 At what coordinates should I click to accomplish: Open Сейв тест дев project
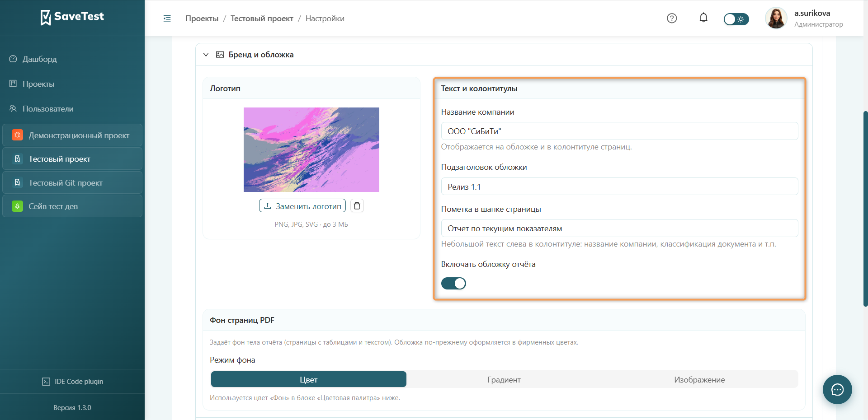[72, 206]
